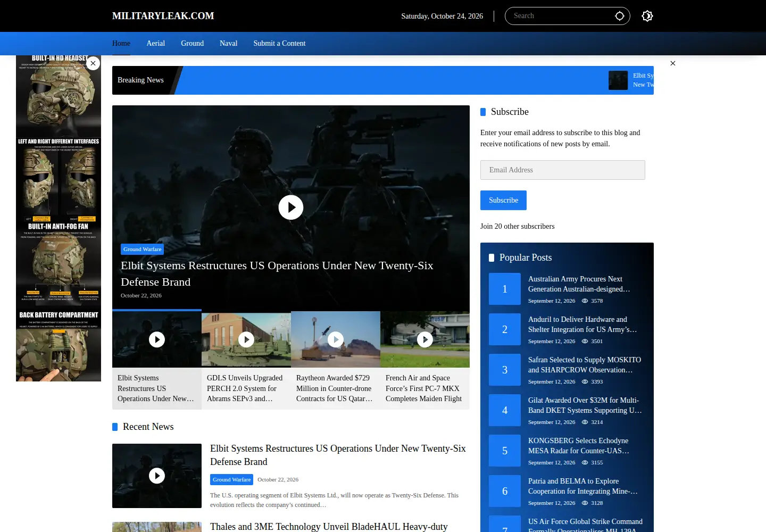Open Thales and 3ME Technology article

tap(329, 527)
